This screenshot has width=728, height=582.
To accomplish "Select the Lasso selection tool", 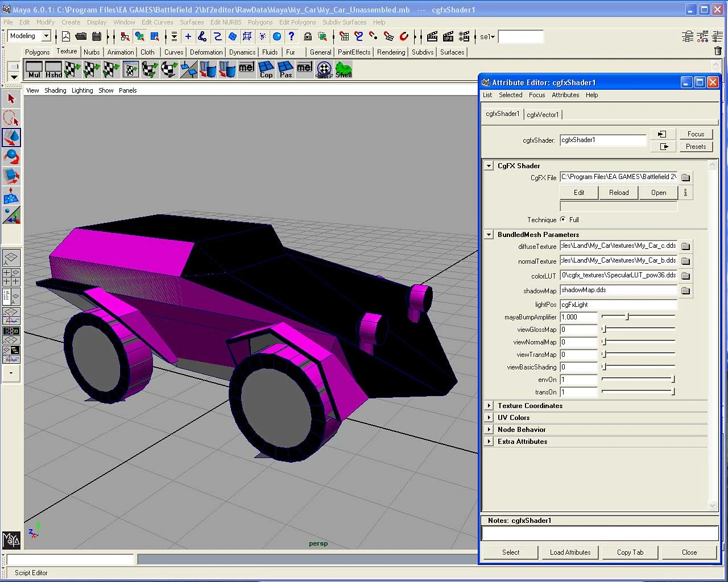I will pos(11,118).
